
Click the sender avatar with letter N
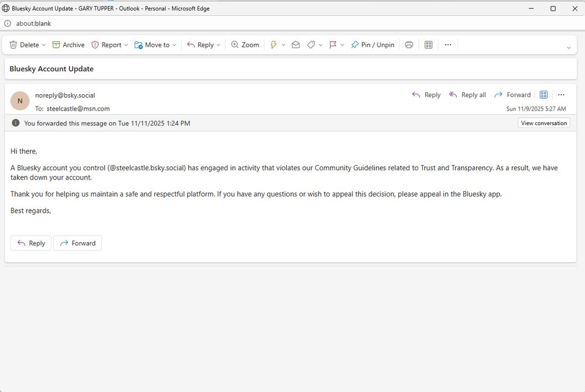[x=20, y=101]
